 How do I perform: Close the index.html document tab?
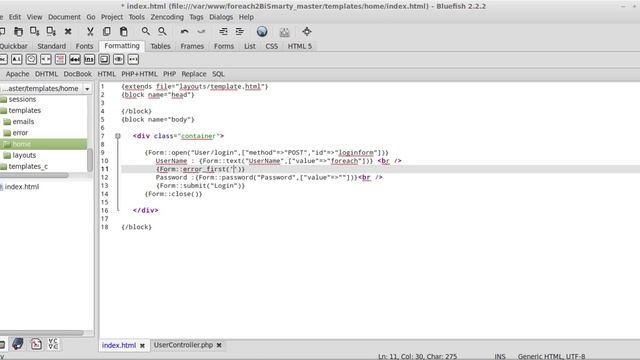tap(142, 346)
